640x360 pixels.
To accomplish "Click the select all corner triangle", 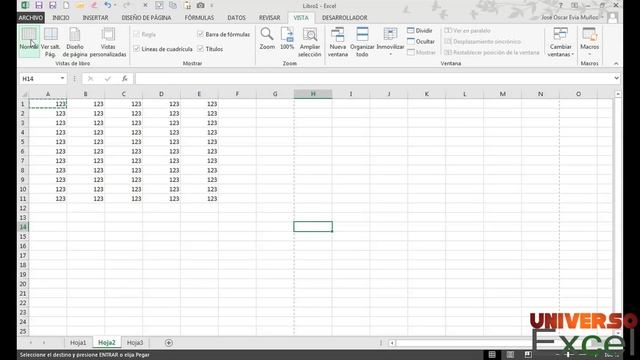I will tap(24, 94).
